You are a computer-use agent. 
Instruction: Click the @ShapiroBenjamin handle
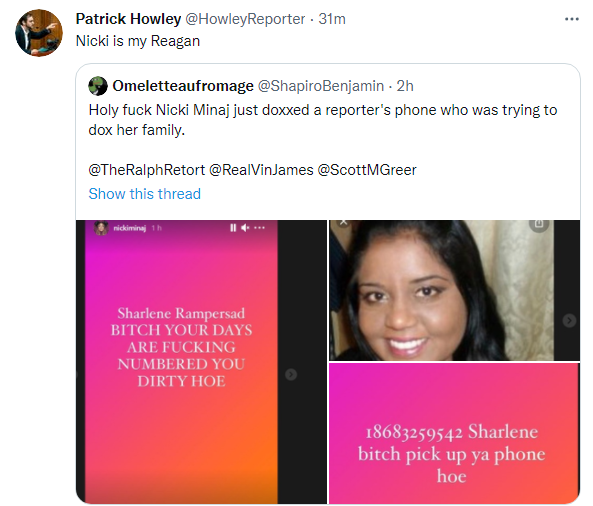tap(321, 86)
